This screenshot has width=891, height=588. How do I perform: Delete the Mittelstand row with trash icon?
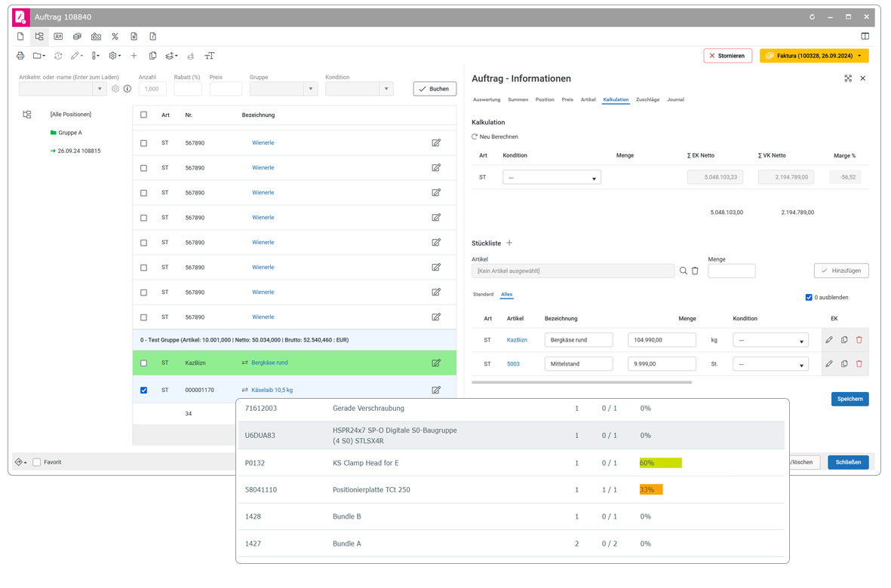[859, 364]
